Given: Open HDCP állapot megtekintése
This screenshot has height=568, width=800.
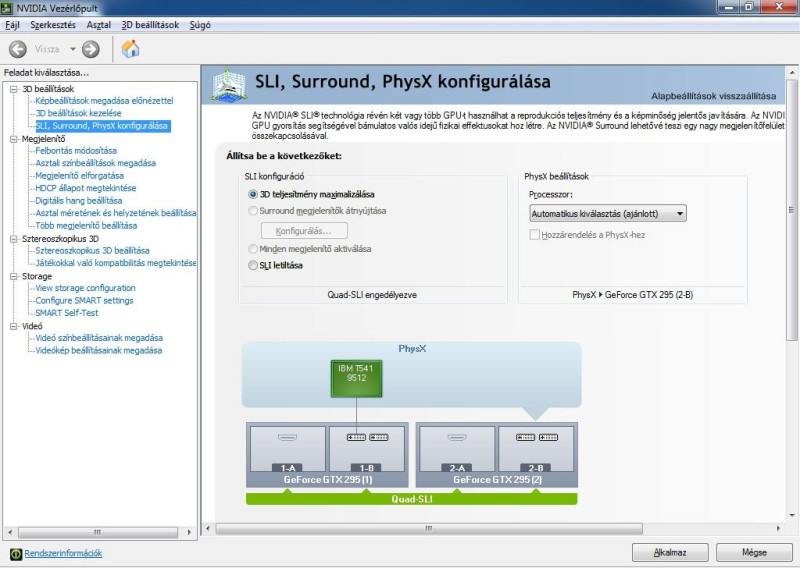Looking at the screenshot, I should coord(86,188).
